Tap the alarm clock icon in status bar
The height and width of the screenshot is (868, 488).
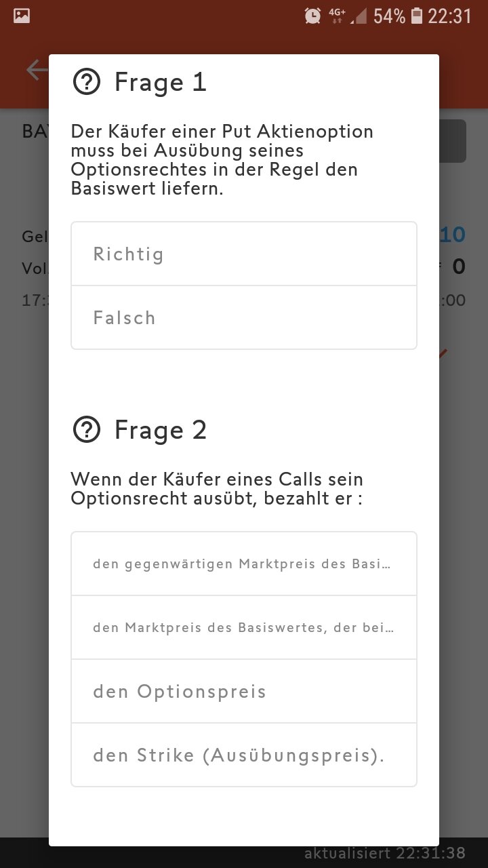click(x=312, y=16)
